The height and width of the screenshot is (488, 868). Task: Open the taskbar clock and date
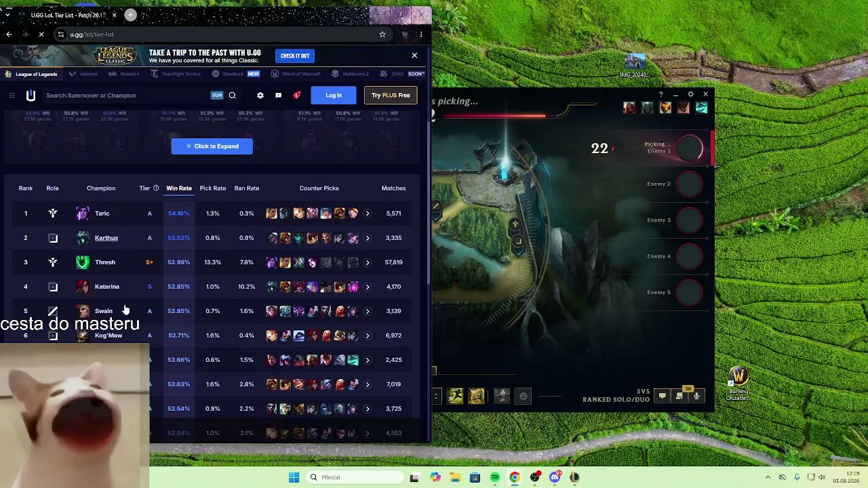click(848, 477)
